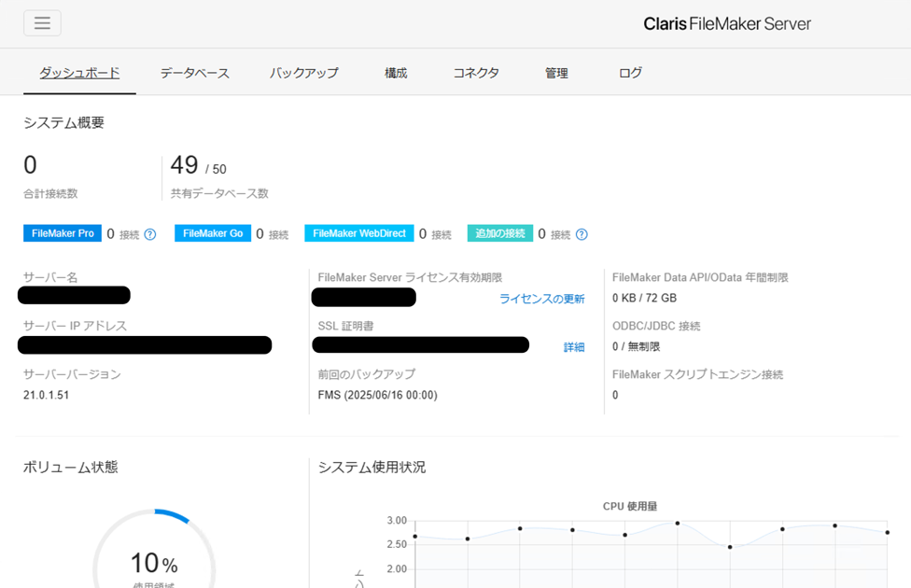The image size is (911, 588).
Task: Click the 2.50 axis label on CPU chart
Action: click(397, 544)
